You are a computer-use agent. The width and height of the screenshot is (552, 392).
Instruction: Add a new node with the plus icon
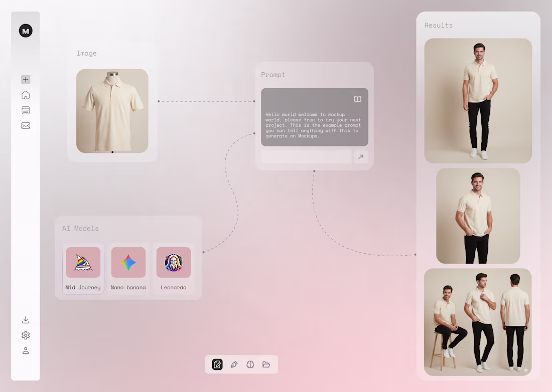(x=26, y=79)
